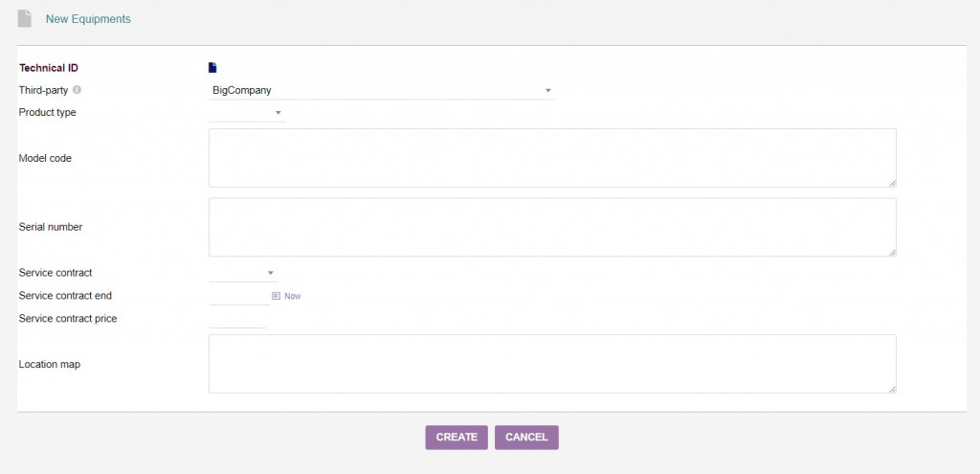The width and height of the screenshot is (980, 474).
Task: Click the New Equipments title
Action: [88, 19]
